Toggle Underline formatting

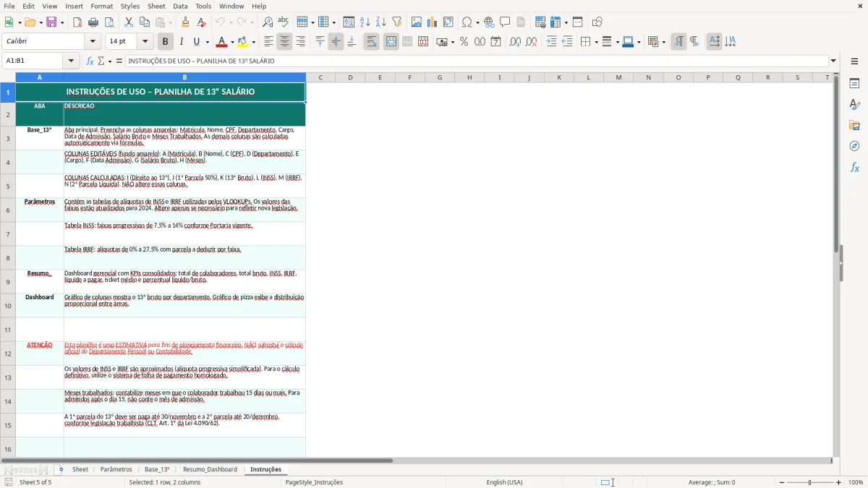pyautogui.click(x=196, y=42)
